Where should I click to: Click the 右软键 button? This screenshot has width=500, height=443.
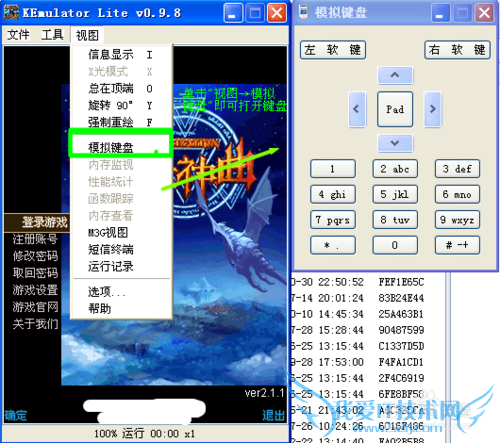click(x=457, y=50)
